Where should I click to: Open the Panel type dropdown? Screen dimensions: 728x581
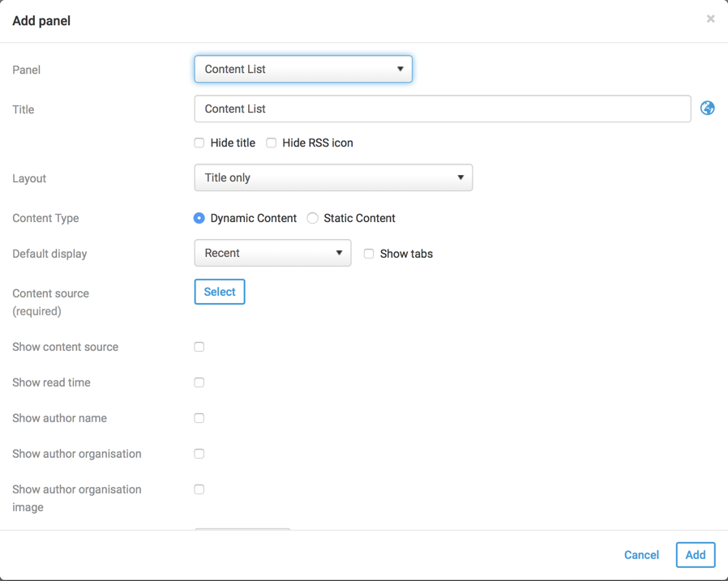point(303,69)
